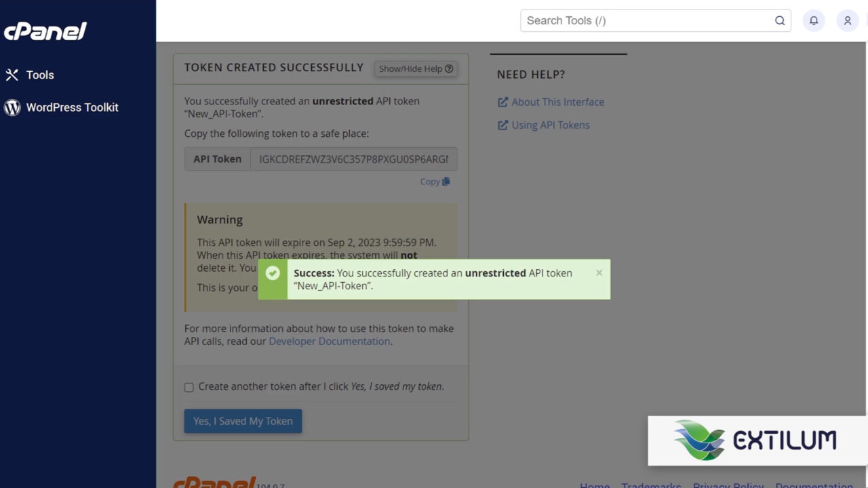Open the Developer Documentation link
The height and width of the screenshot is (488, 868).
pos(329,341)
